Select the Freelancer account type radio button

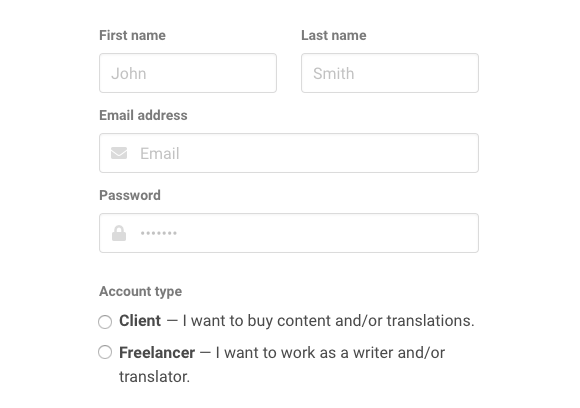[105, 352]
